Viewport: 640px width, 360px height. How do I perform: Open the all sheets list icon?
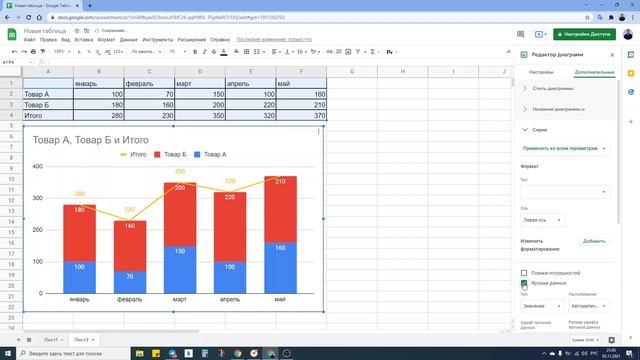click(x=29, y=340)
